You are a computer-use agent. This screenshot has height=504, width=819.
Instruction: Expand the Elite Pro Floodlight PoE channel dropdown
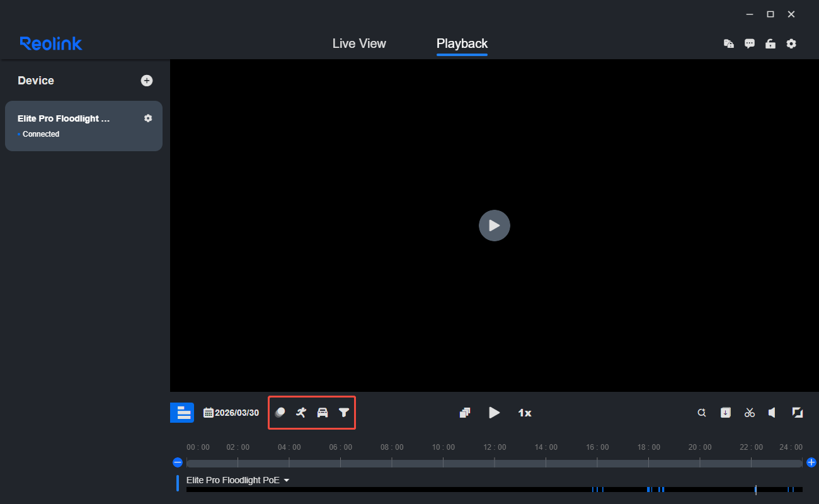click(x=287, y=480)
